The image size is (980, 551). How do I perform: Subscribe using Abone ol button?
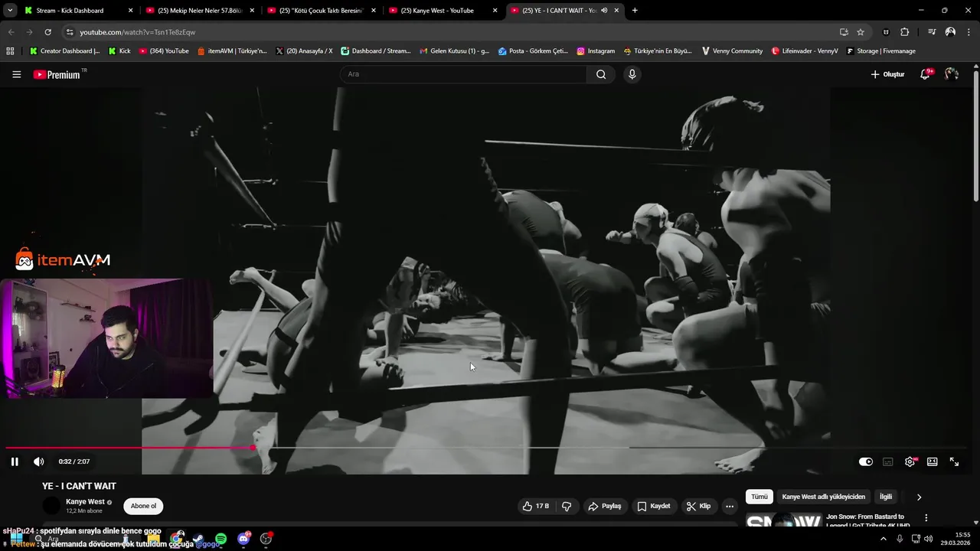[x=143, y=506]
